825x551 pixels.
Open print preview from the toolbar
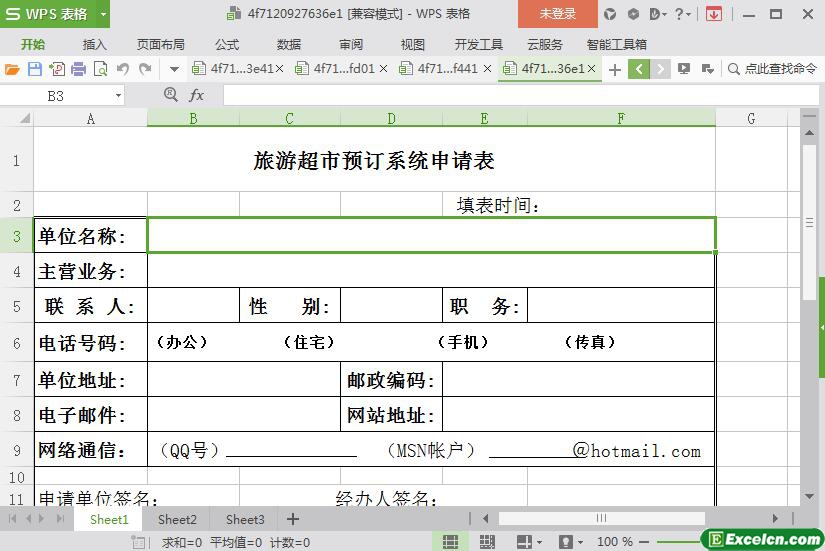click(100, 69)
